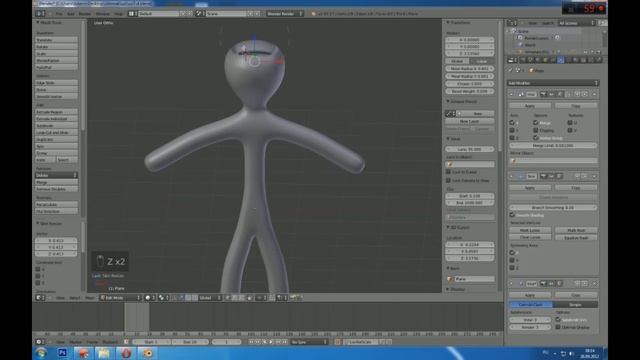
Task: Open the folder Explorer icon on the taskbar
Action: (104, 353)
